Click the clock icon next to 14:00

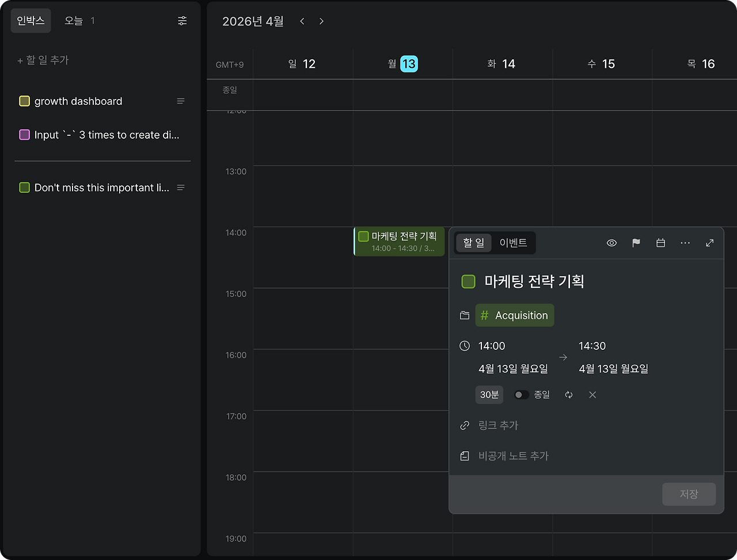coord(465,346)
